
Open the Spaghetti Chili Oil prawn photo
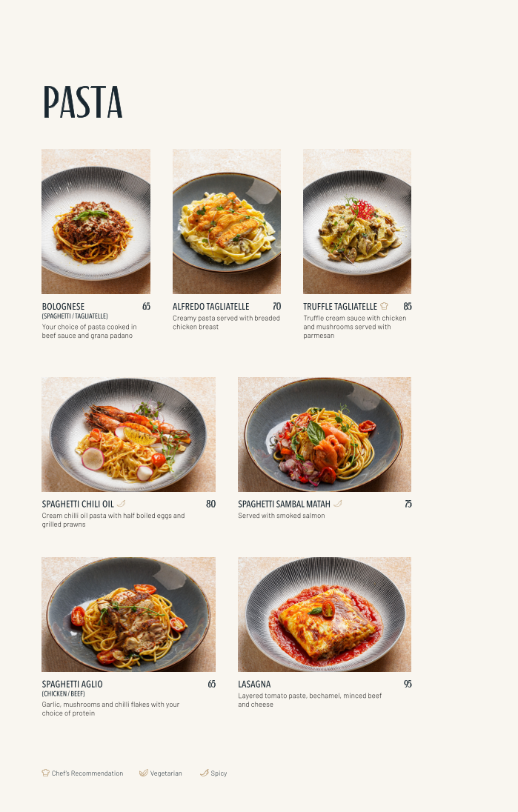[128, 434]
